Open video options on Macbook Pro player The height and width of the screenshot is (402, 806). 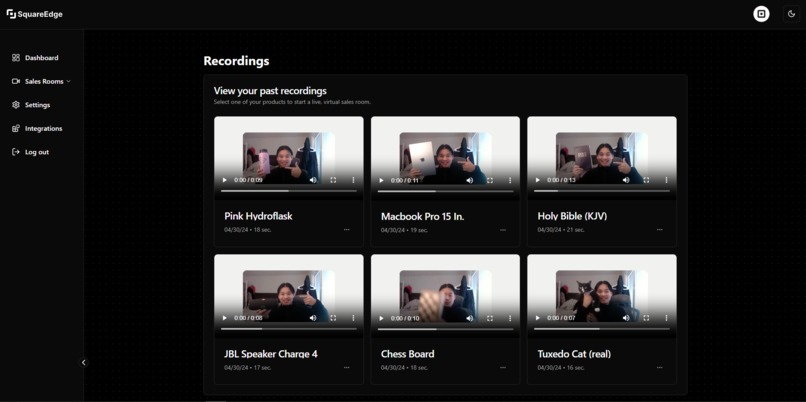tap(510, 180)
